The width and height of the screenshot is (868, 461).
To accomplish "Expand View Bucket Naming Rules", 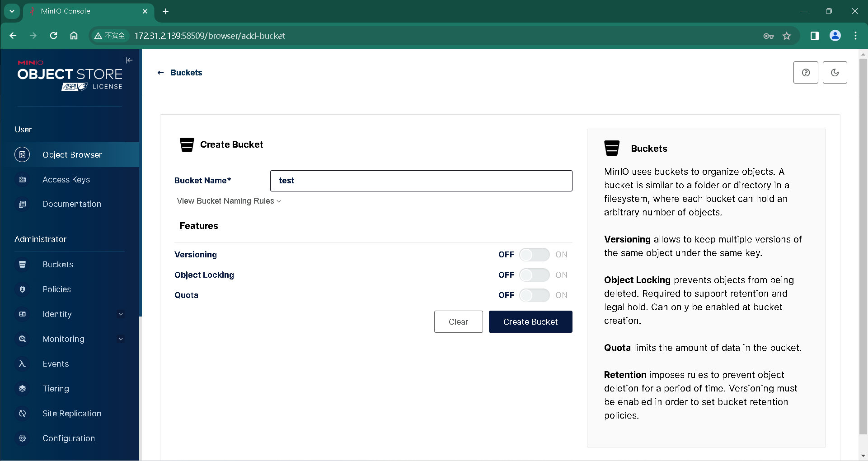I will coord(229,201).
